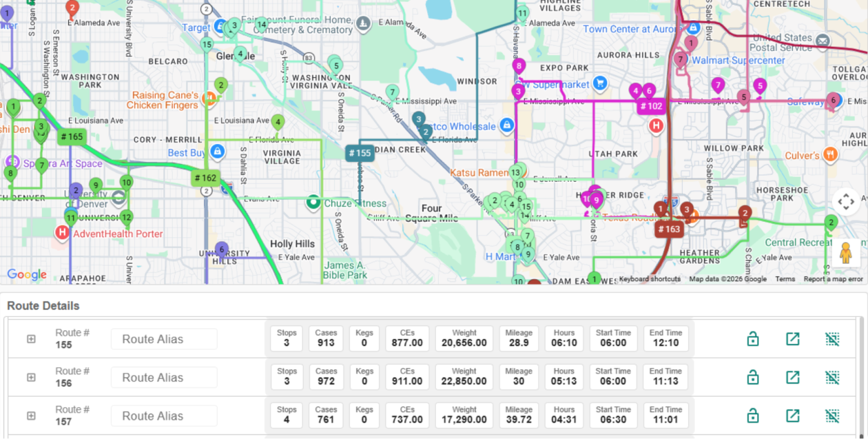Expand the Route 157 row details
This screenshot has height=441, width=868.
tap(31, 416)
